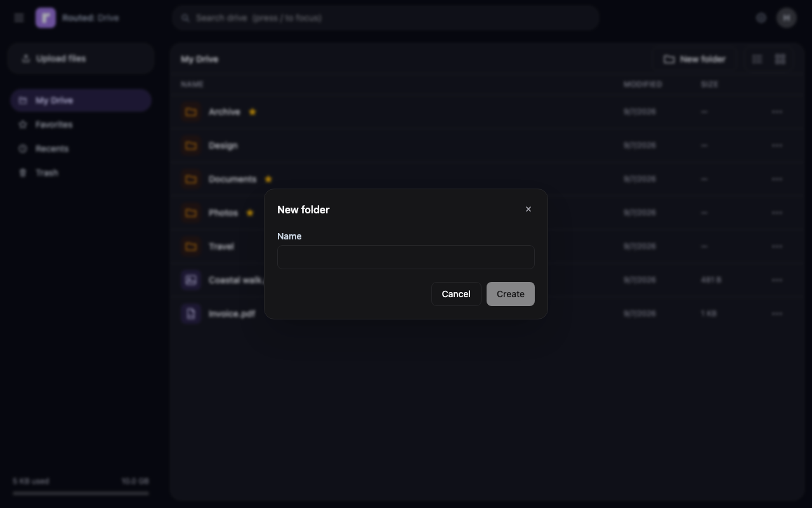Open the more options for Invoice.pdf
Screen dimensions: 812x508
click(777, 314)
